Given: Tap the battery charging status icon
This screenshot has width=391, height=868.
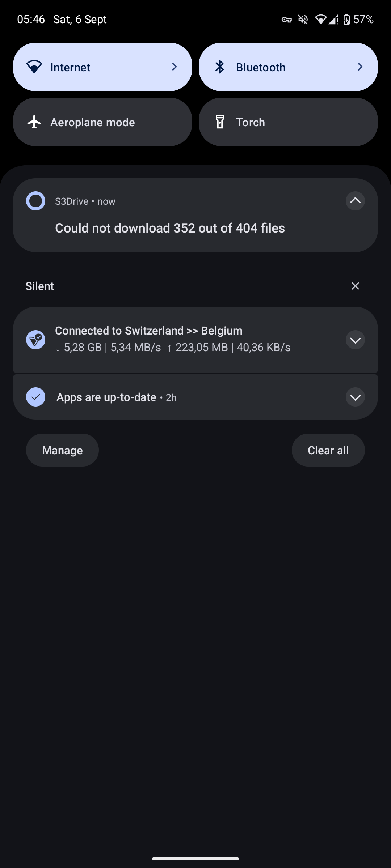Looking at the screenshot, I should [x=346, y=20].
